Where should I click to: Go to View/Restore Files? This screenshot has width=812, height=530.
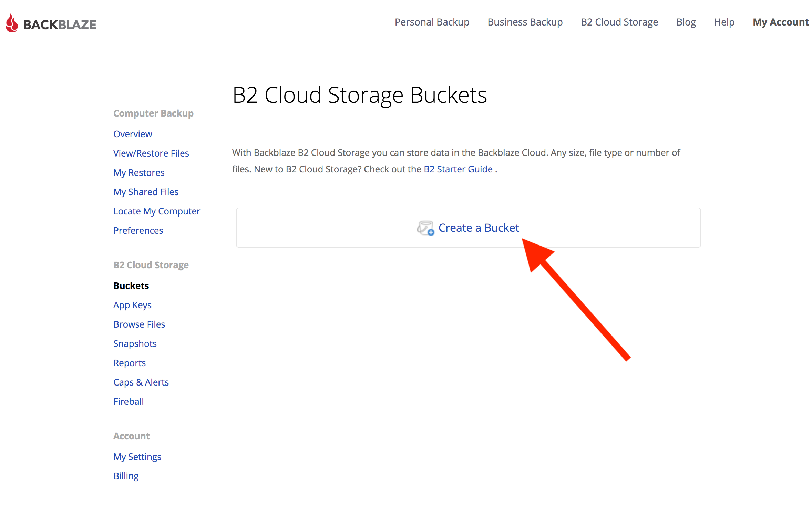pyautogui.click(x=151, y=153)
